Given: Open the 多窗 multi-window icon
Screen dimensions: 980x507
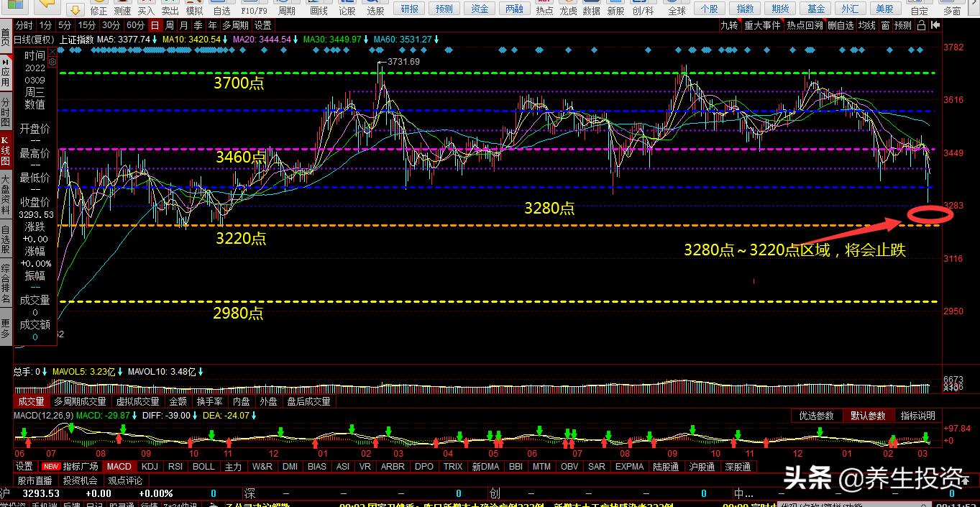Looking at the screenshot, I should 952,8.
